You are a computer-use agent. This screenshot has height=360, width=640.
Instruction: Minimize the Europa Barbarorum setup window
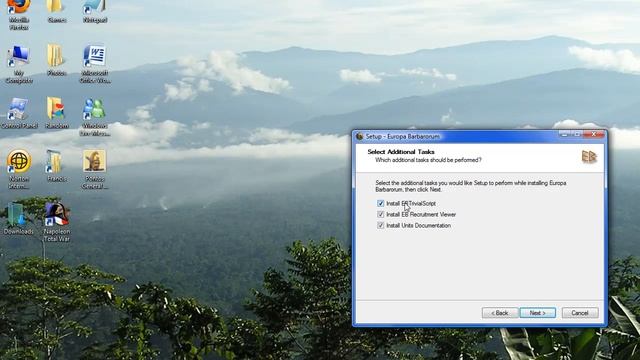point(564,134)
